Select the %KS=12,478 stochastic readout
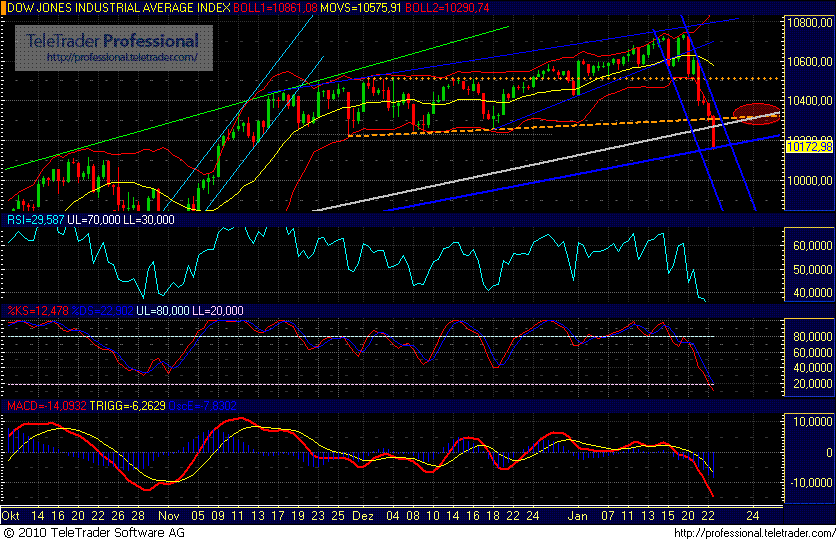This screenshot has width=836, height=542. pos(38,311)
